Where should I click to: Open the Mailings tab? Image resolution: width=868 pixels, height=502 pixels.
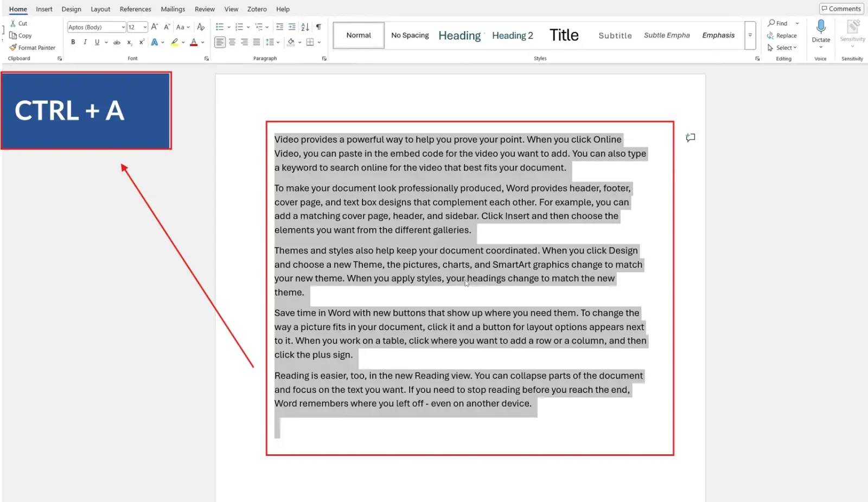(x=173, y=9)
